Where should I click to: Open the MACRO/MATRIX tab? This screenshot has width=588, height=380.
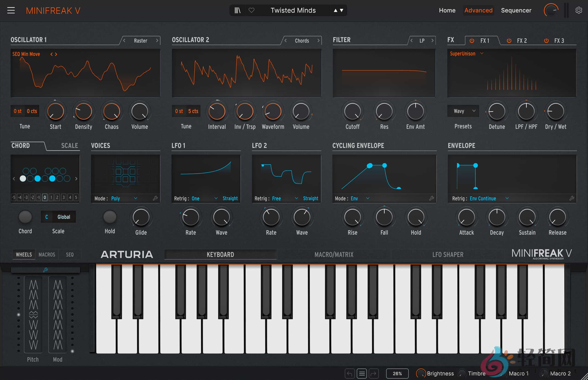tap(334, 254)
